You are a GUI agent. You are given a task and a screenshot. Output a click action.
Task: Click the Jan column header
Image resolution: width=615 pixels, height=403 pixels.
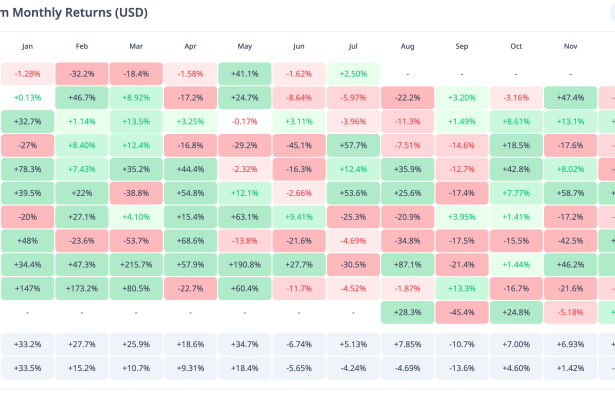tap(27, 46)
